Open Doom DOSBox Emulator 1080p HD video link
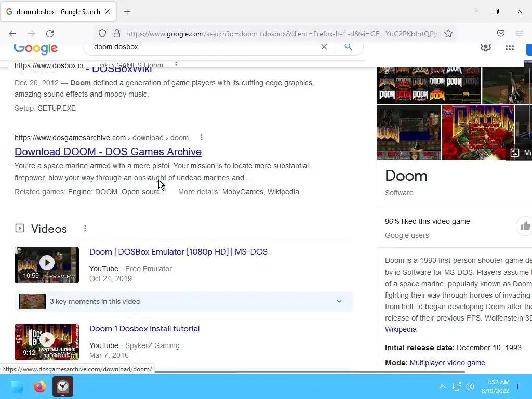This screenshot has width=532, height=399. pyautogui.click(x=178, y=252)
